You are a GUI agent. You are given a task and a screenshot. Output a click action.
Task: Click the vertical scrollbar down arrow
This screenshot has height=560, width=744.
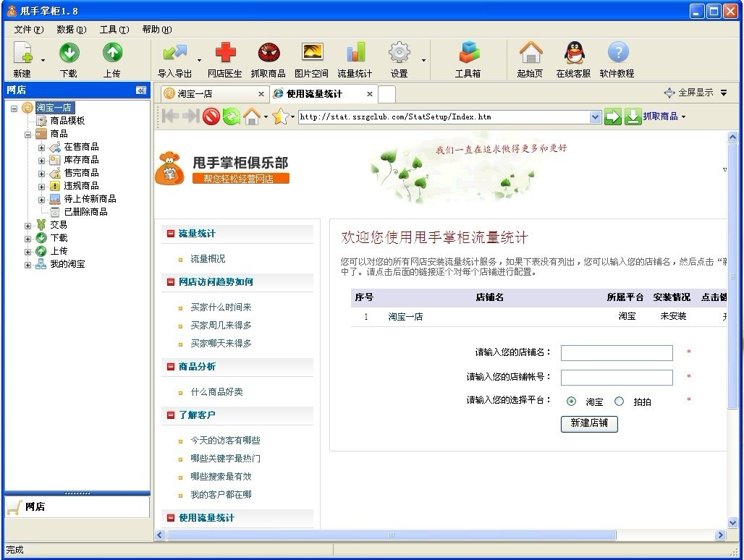tap(732, 522)
